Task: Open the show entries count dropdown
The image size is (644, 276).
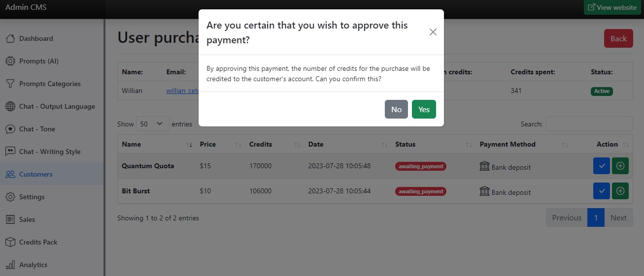Action: (153, 124)
